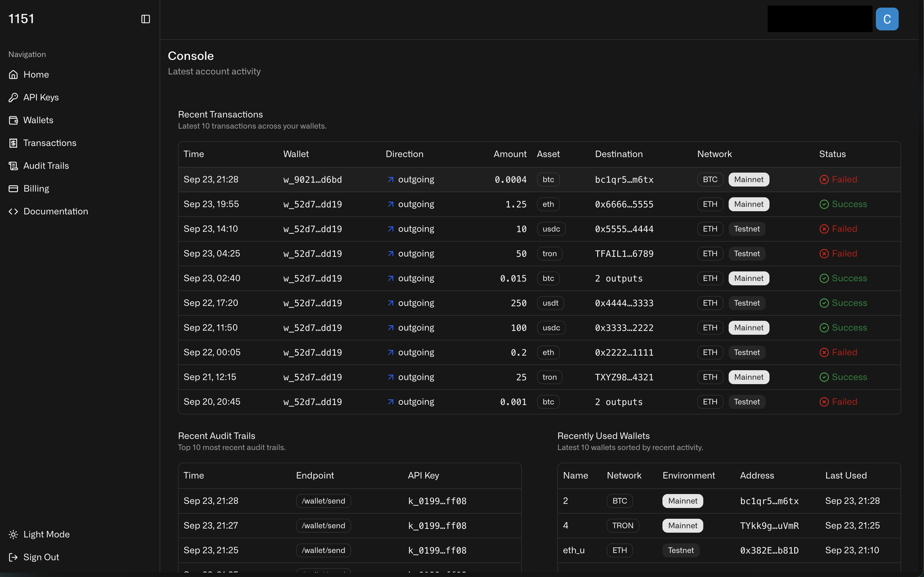Click the btc asset badge in the Sep 23, 21:28 row

(x=548, y=179)
